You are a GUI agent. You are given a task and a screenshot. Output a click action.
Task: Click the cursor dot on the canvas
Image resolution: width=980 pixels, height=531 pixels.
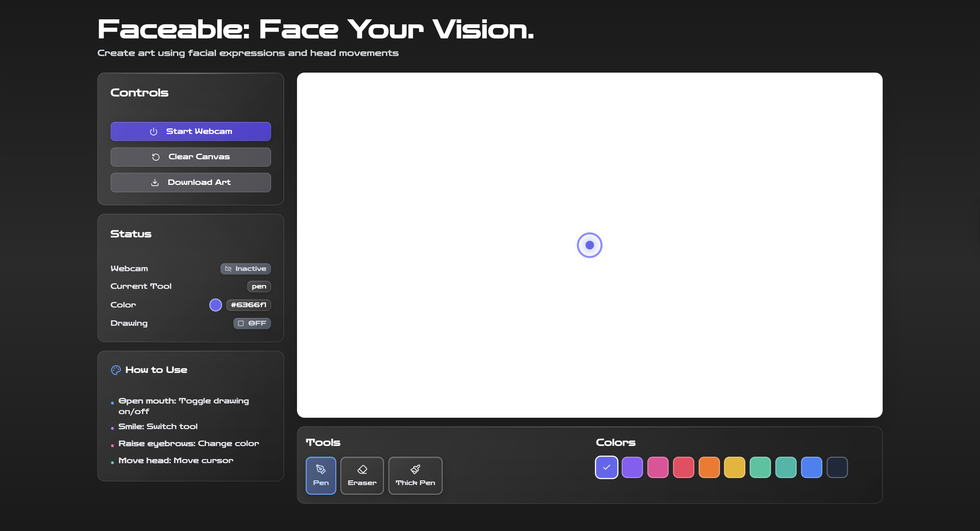point(589,245)
